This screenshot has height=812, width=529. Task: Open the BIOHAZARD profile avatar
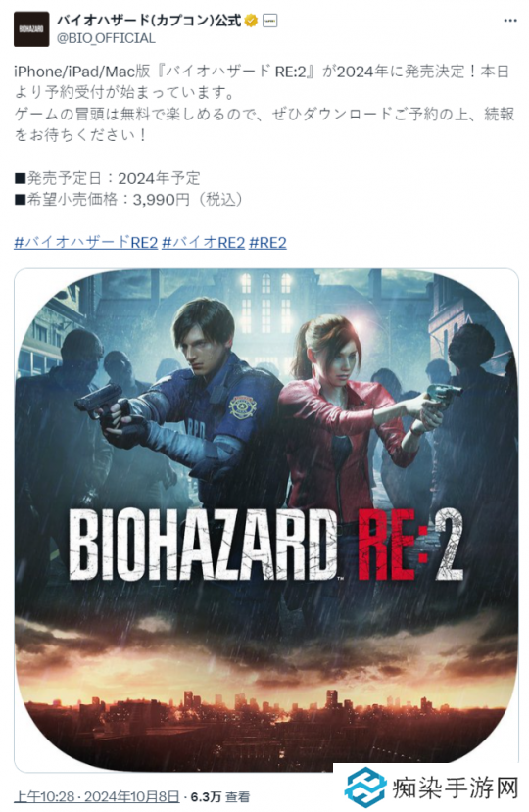[31, 29]
